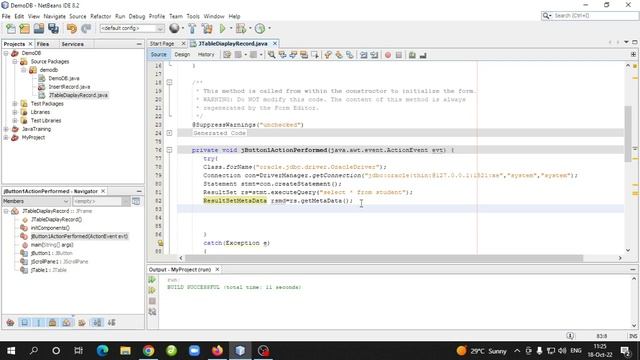Click the New Project toolbar icon
This screenshot has height=360, width=640.
coord(24,29)
